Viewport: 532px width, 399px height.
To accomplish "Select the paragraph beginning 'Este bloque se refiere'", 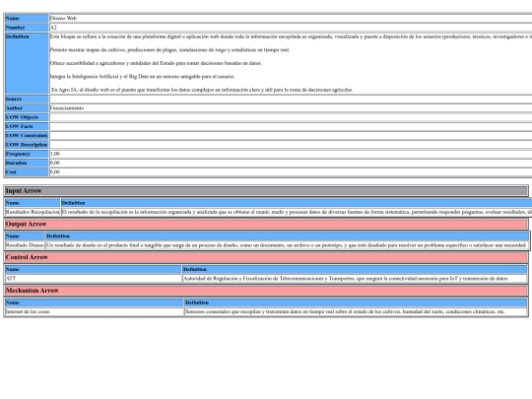I will (291, 36).
